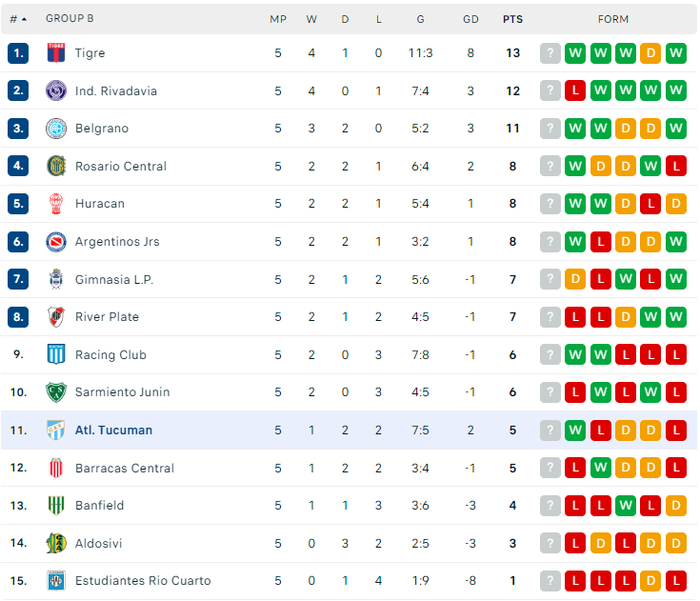
Task: Click Gimnasia L.P.'s first orange D form badge
Action: point(575,279)
